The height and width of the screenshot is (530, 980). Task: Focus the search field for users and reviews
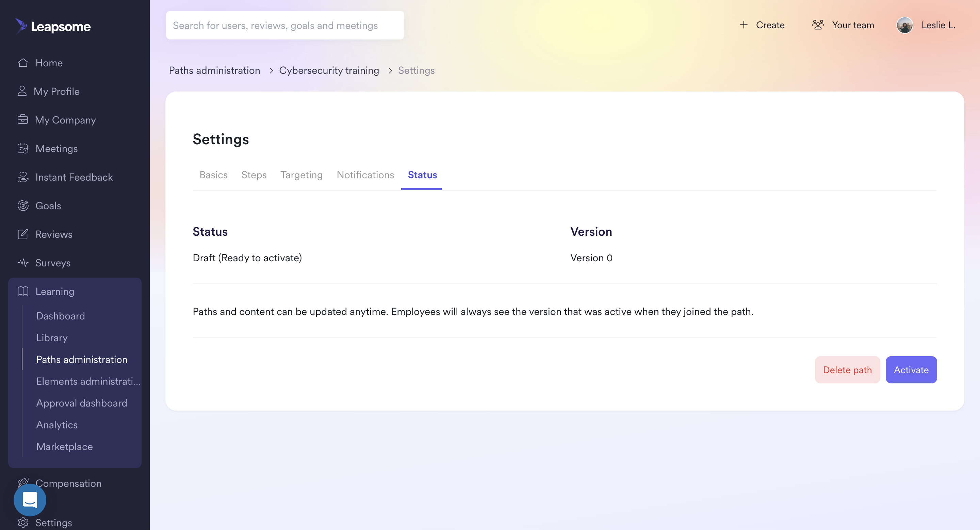pyautogui.click(x=284, y=25)
